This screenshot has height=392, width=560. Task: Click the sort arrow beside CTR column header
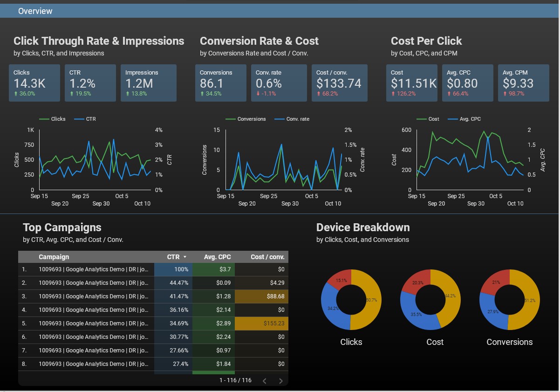(185, 257)
